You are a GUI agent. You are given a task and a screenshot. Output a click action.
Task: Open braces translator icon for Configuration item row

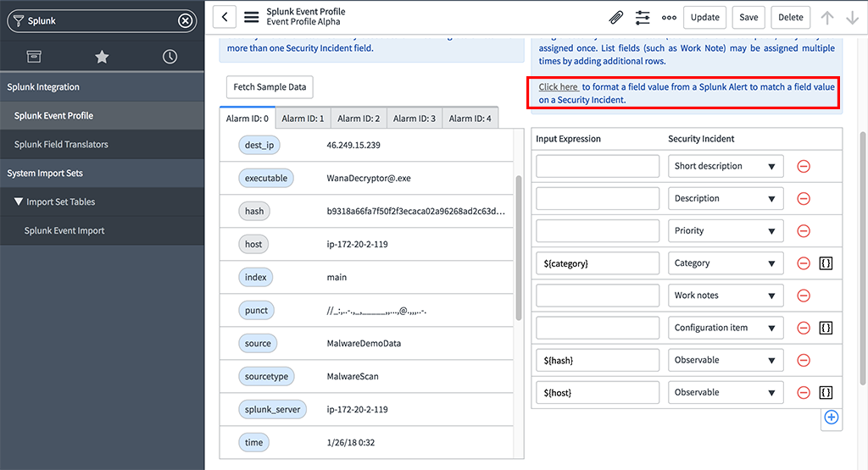(826, 328)
